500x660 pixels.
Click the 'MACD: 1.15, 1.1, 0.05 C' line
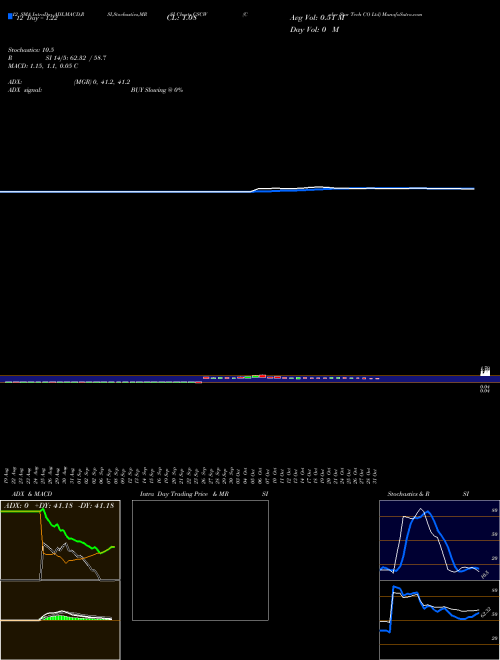[x=43, y=66]
